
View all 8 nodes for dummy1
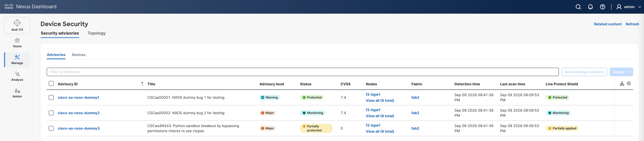(x=380, y=100)
